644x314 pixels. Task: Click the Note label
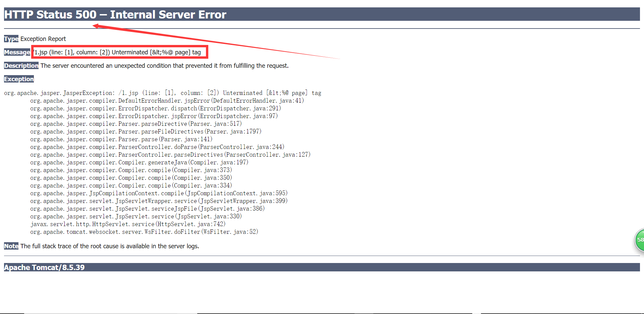click(11, 246)
